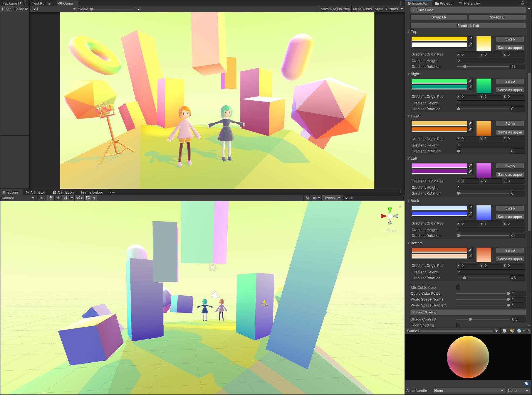Collapse the Bottom gradient section
The width and height of the screenshot is (532, 395).
pos(409,243)
